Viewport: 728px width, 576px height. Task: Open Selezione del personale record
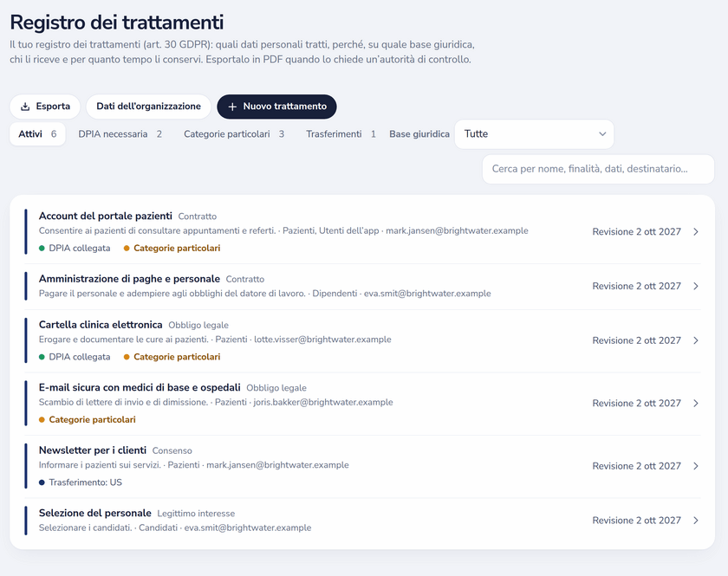tap(362, 521)
